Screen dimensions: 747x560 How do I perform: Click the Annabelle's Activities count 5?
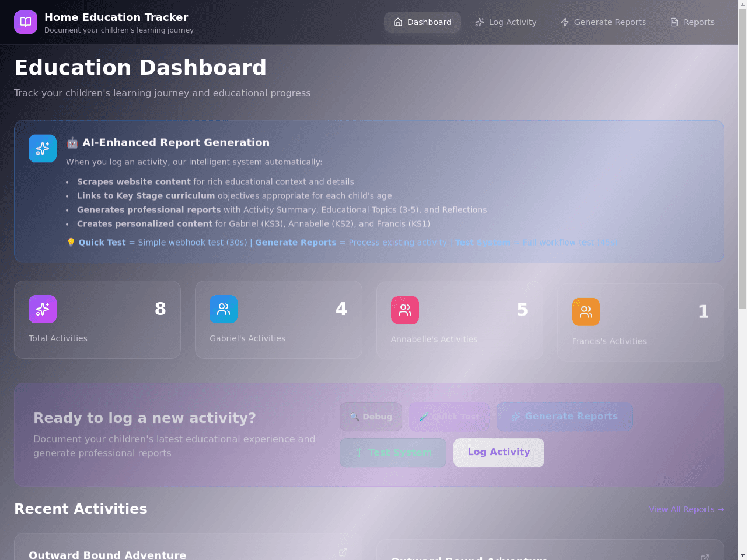coord(522,310)
